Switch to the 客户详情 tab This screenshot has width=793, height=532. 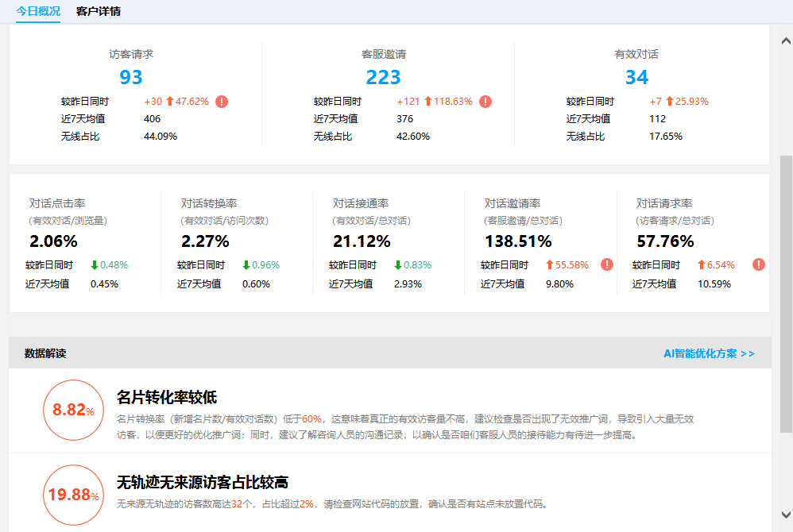click(99, 11)
